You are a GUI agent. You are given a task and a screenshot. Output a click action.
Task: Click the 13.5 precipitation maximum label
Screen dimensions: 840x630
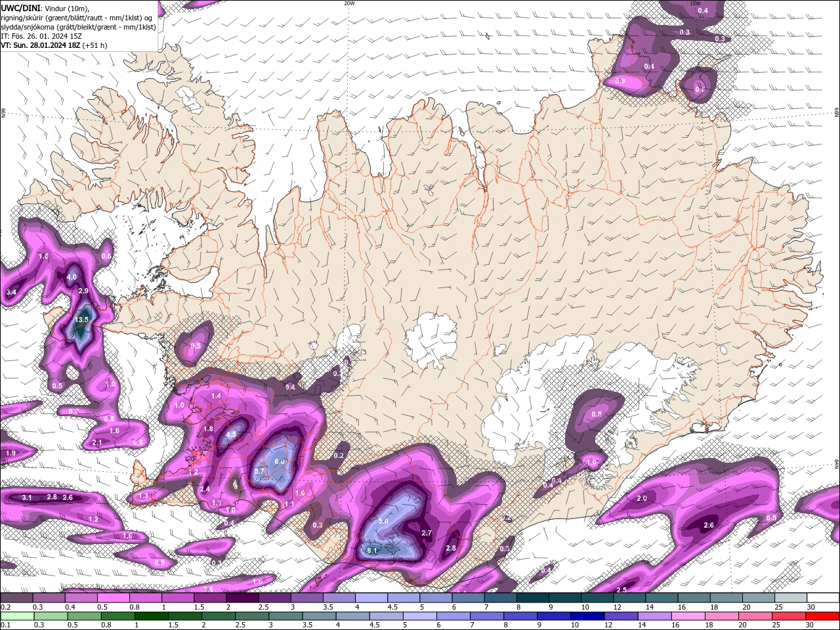click(82, 320)
